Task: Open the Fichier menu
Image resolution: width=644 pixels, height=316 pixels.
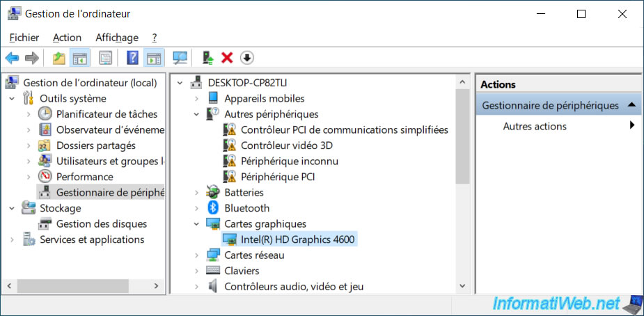Action: coord(24,38)
